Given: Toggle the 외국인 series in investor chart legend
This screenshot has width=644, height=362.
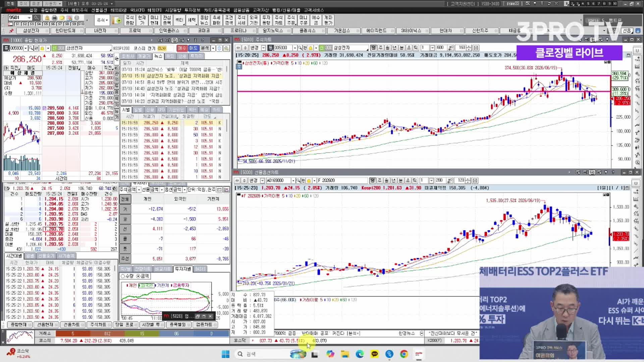Looking at the screenshot, I should (x=146, y=286).
